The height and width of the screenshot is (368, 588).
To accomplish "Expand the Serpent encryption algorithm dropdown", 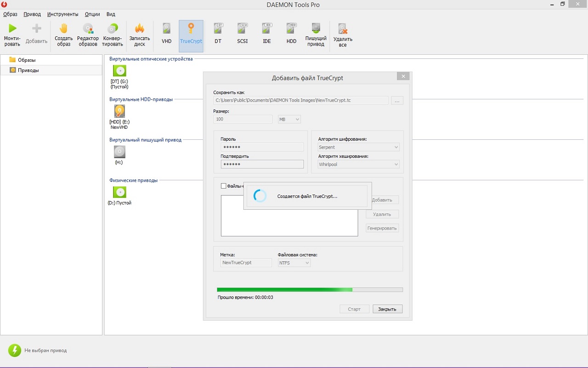I will (x=358, y=147).
